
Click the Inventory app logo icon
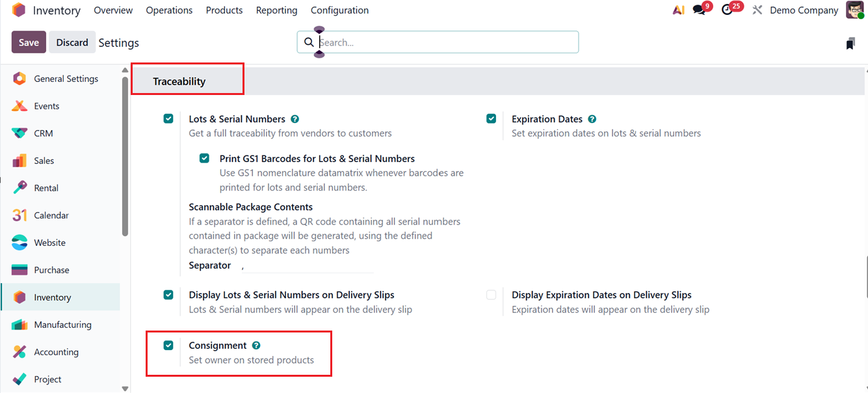pyautogui.click(x=19, y=10)
